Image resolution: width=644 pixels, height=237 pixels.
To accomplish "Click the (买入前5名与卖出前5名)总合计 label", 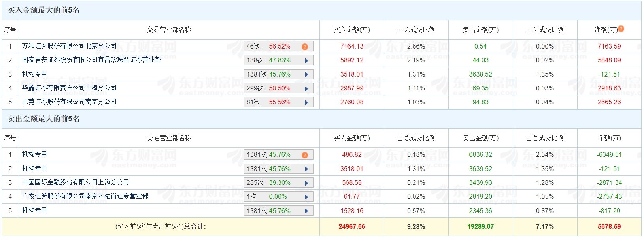I will coord(161,227).
